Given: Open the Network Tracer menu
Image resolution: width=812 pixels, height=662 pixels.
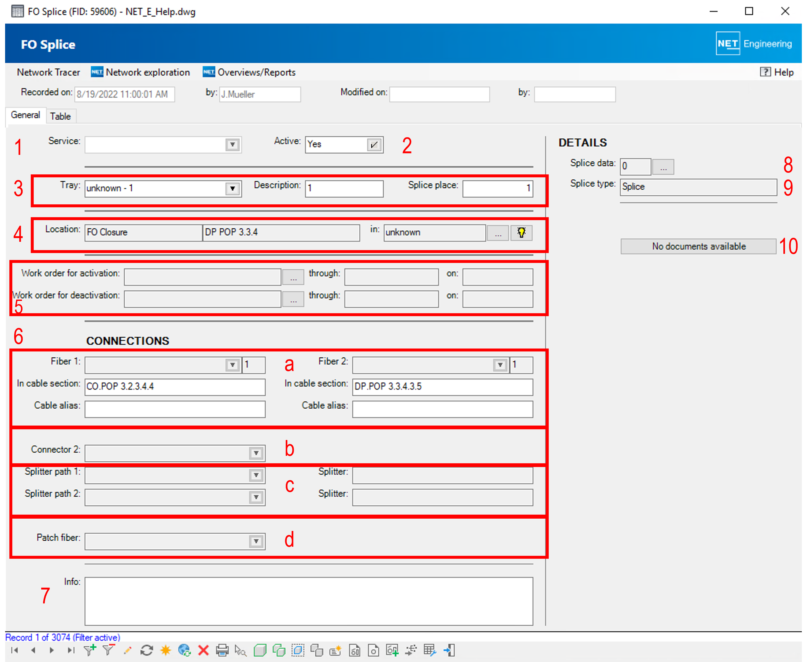Looking at the screenshot, I should [48, 72].
